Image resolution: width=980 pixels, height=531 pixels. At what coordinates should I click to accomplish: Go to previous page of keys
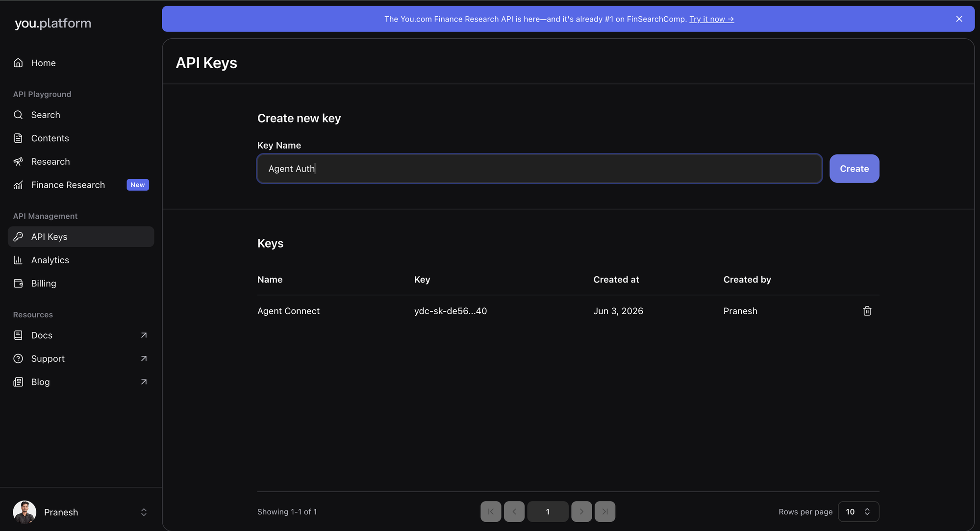[x=514, y=511]
